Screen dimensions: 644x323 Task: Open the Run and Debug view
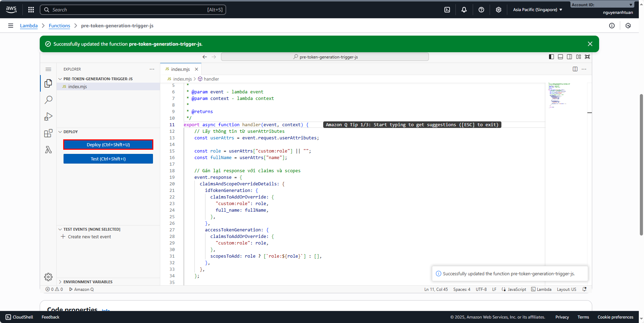coord(48,117)
